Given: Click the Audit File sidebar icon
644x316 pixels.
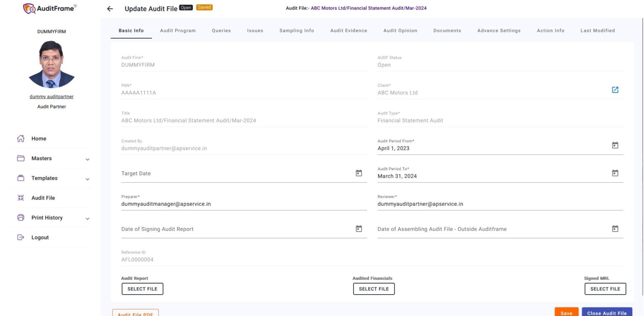Looking at the screenshot, I should [x=21, y=197].
